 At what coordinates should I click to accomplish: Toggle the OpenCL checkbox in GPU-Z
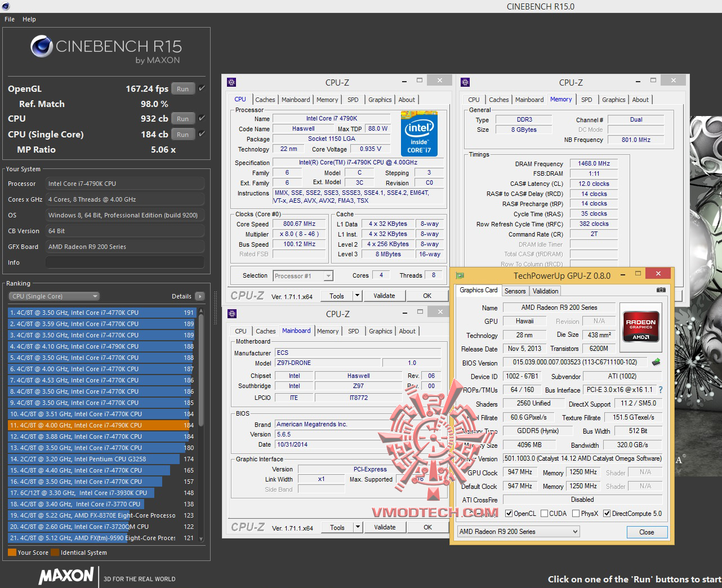pos(509,514)
